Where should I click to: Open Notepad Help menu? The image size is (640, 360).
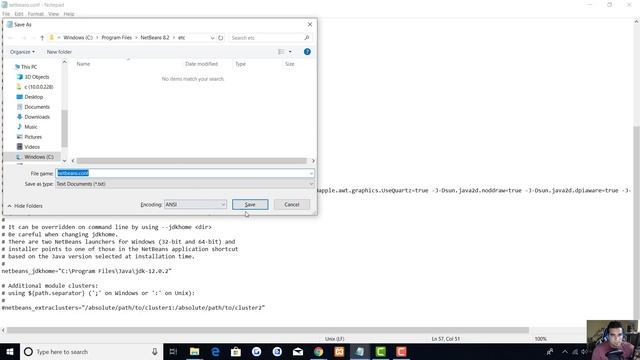(69, 14)
